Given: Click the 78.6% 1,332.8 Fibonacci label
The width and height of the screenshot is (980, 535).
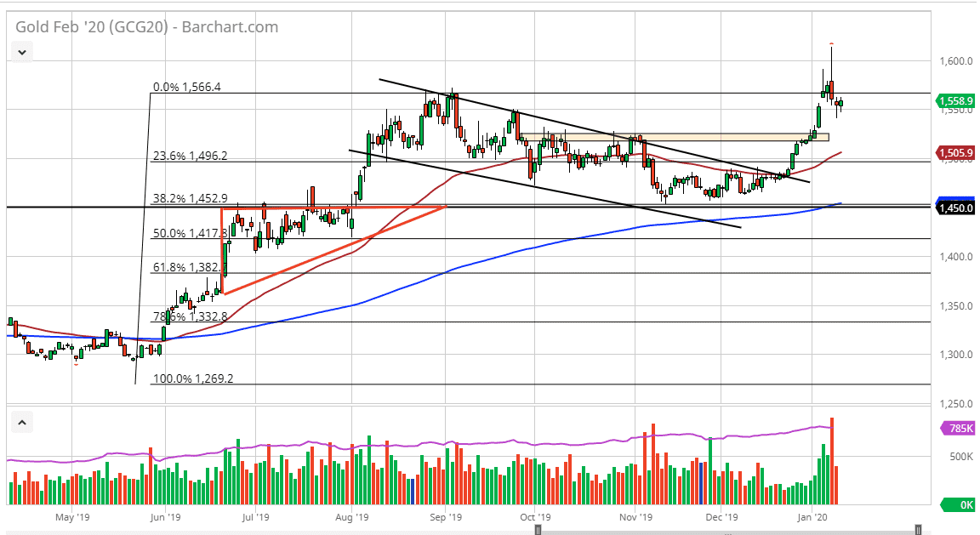Looking at the screenshot, I should pyautogui.click(x=190, y=316).
